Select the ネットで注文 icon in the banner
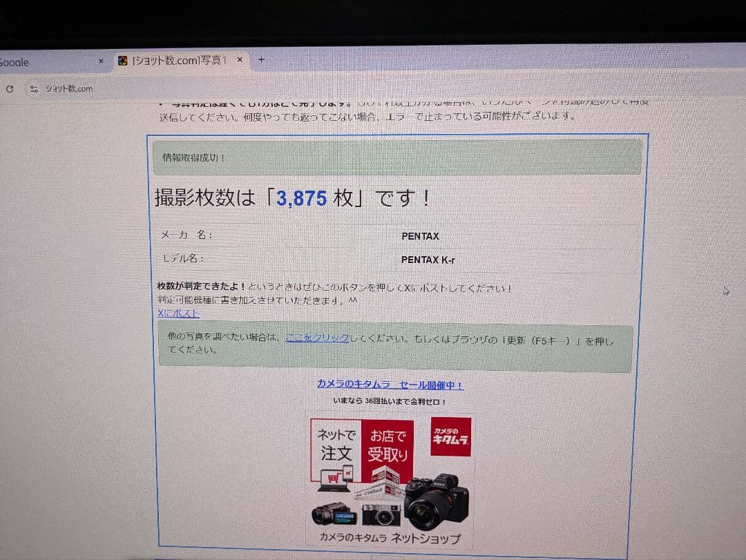 (x=336, y=445)
